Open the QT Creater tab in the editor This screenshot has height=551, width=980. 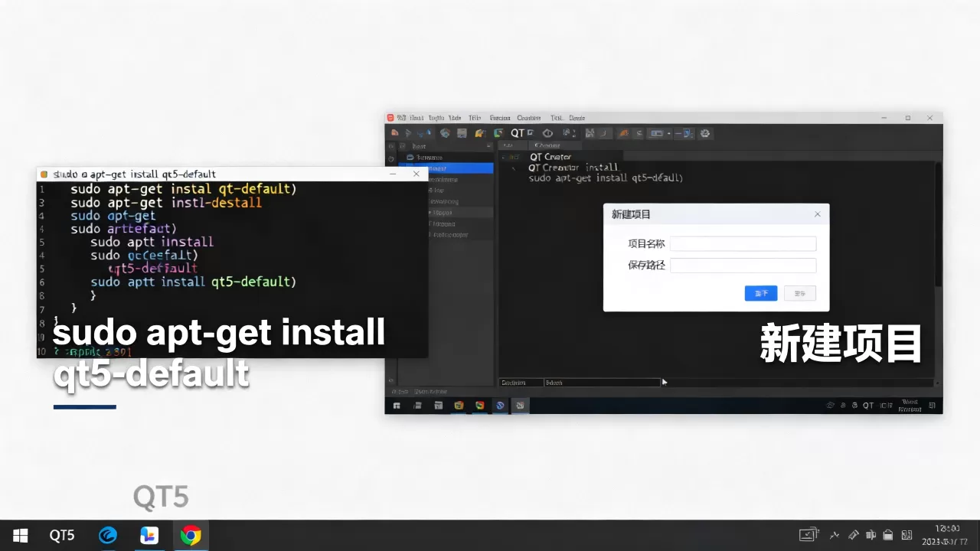(550, 156)
